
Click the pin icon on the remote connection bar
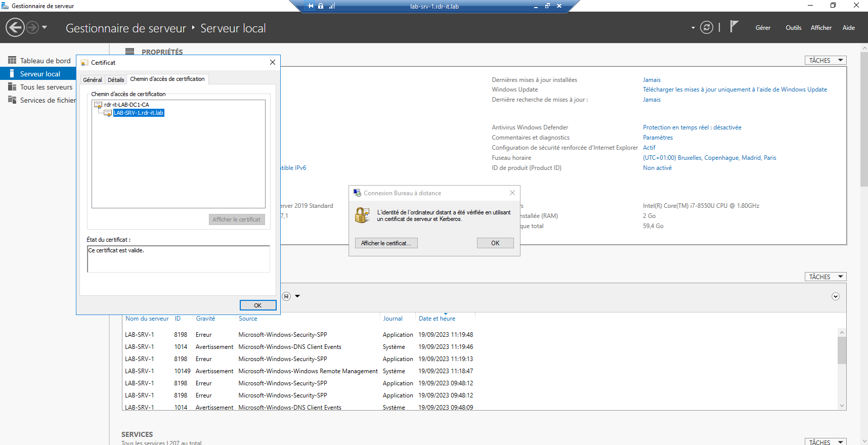[311, 6]
